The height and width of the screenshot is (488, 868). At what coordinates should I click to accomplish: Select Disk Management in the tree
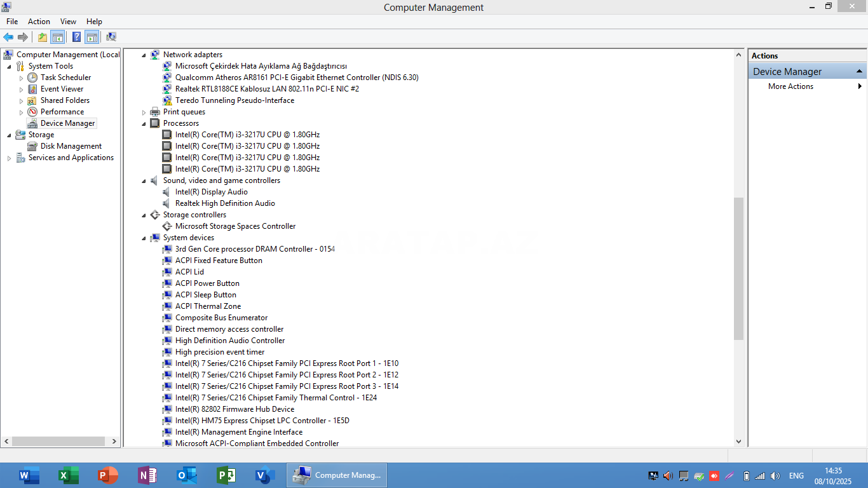71,146
